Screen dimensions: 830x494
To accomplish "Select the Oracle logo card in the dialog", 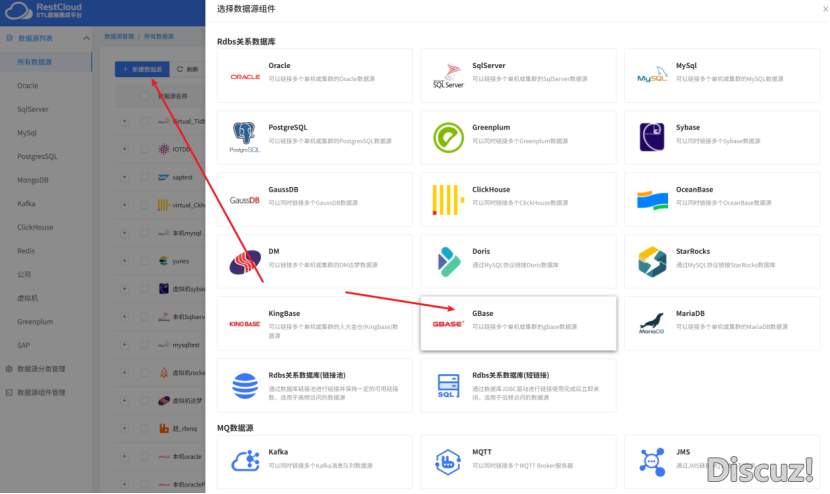I will (245, 77).
